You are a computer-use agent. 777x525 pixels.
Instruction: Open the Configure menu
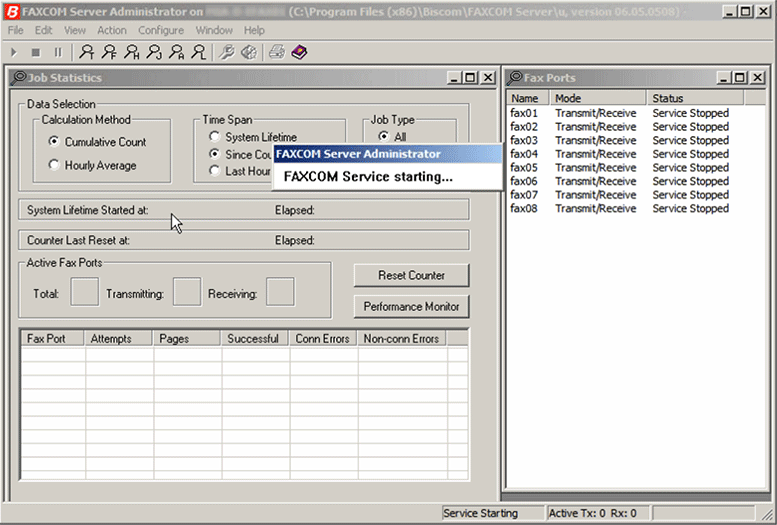tap(161, 30)
